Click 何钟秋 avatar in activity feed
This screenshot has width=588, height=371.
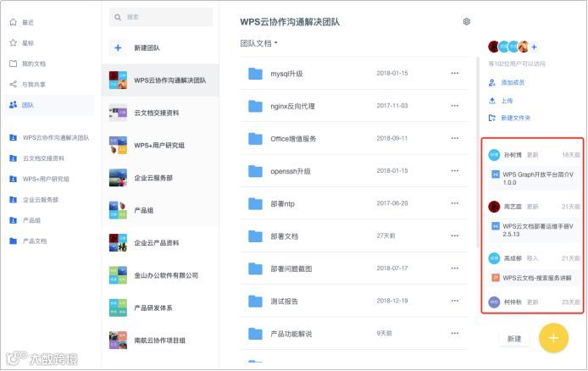pos(494,302)
